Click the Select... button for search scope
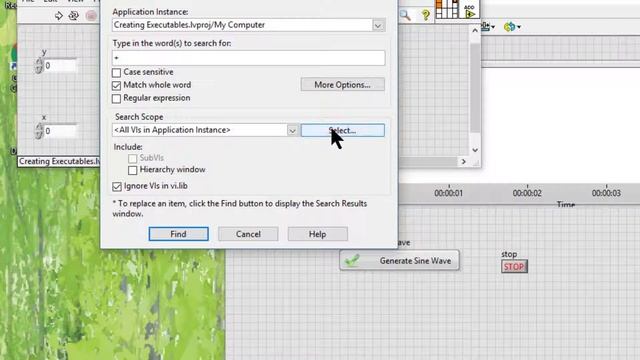Screen dimensions: 640x360 click(342, 131)
